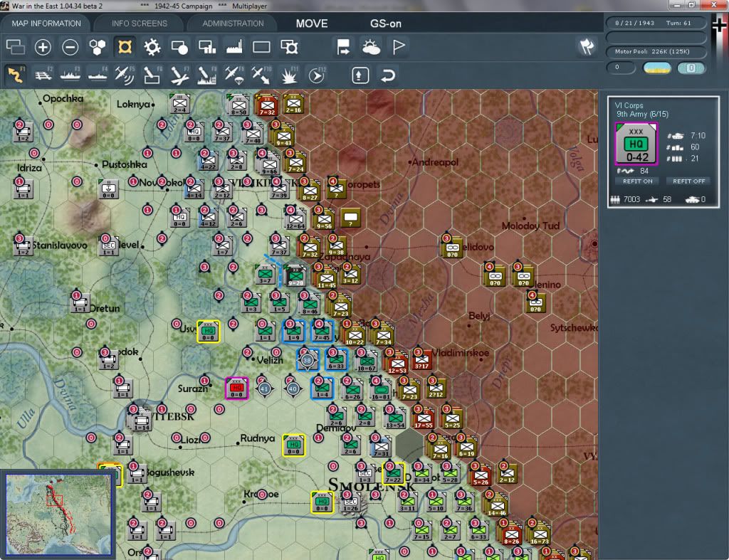Select the 12=53 red unit counter
The width and height of the screenshot is (729, 560).
398,364
